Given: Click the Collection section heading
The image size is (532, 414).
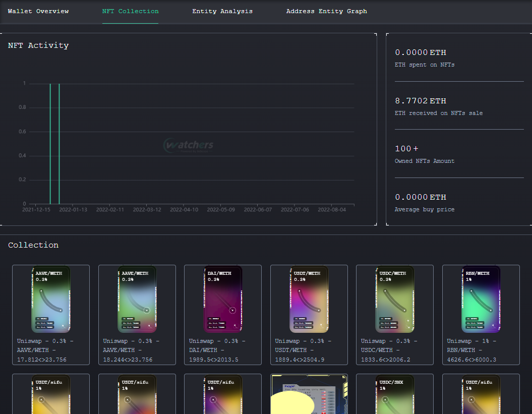Looking at the screenshot, I should coord(33,245).
